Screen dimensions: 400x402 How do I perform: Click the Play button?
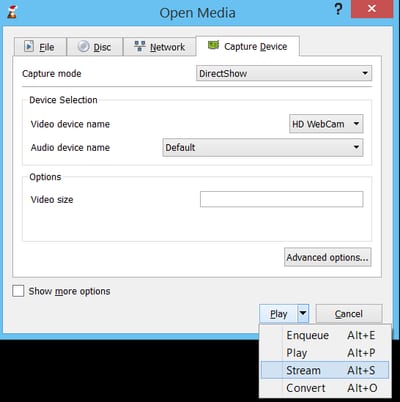click(278, 314)
